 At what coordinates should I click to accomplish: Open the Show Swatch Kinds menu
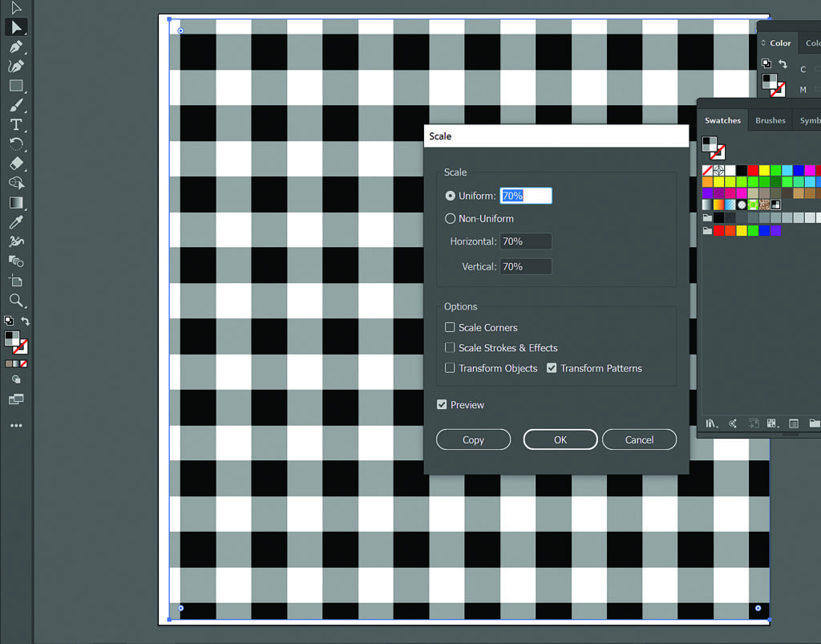click(772, 423)
